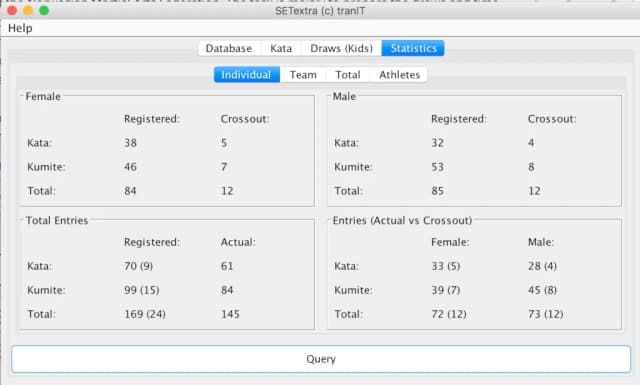Image resolution: width=640 pixels, height=385 pixels.
Task: Click Male Kumite entries 45 (8)
Action: coord(542,290)
